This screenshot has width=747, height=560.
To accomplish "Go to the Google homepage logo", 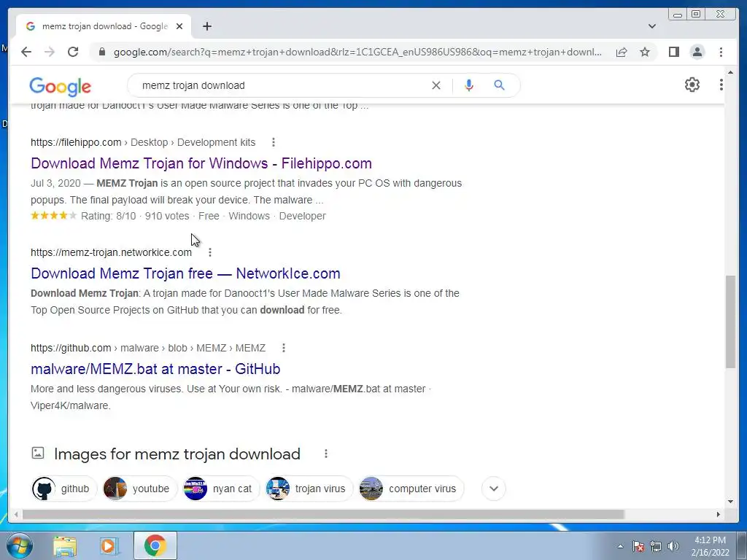I will click(60, 86).
